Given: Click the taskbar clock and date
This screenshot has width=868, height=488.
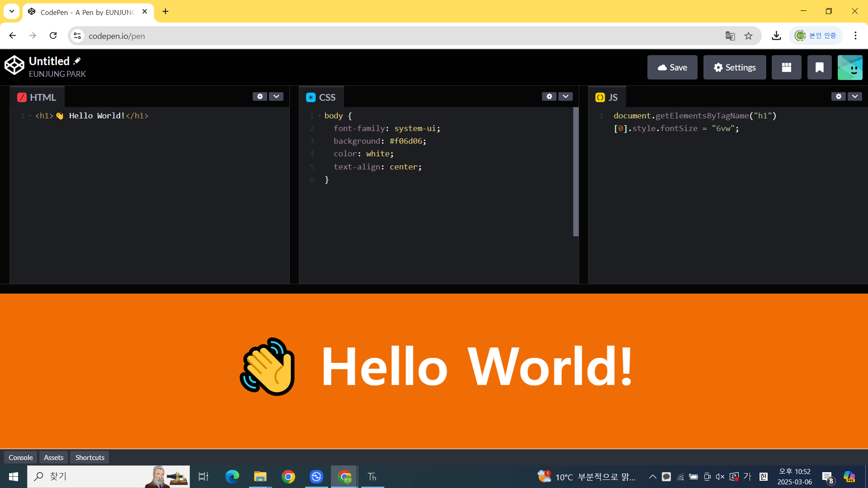Looking at the screenshot, I should [x=794, y=477].
